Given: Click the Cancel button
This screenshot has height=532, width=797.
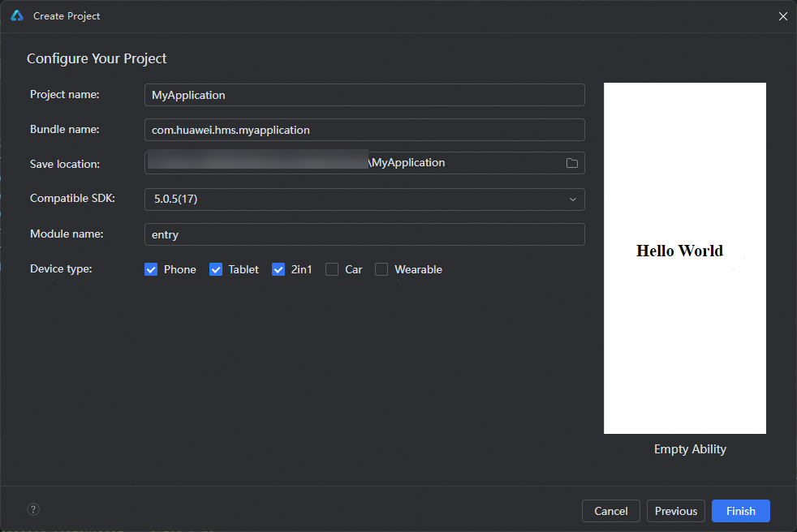Looking at the screenshot, I should [x=611, y=511].
